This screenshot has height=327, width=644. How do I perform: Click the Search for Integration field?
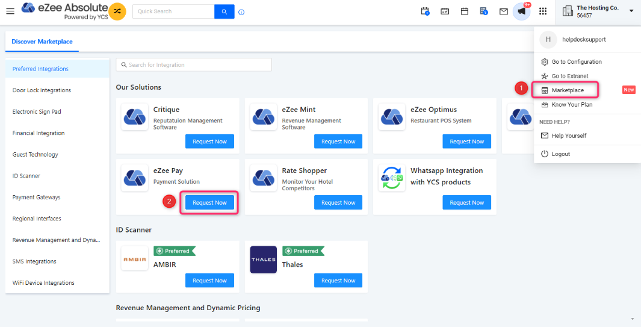pos(194,64)
